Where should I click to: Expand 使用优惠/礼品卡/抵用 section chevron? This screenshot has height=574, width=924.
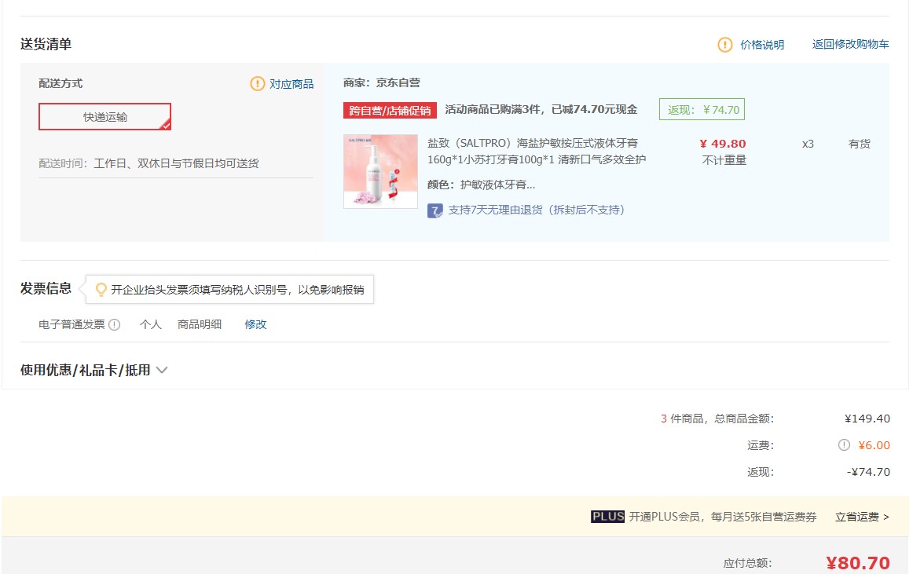tap(162, 371)
